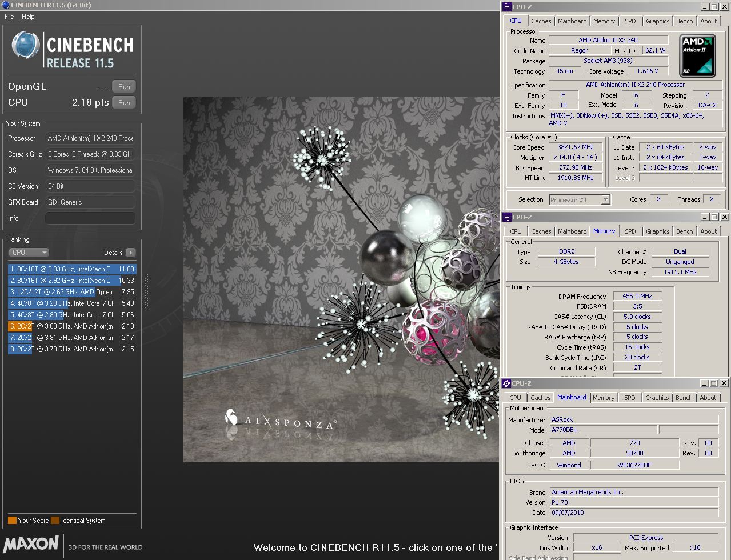The image size is (731, 560).
Task: Select SPD tab in bottom CPU-Z window
Action: pos(630,398)
